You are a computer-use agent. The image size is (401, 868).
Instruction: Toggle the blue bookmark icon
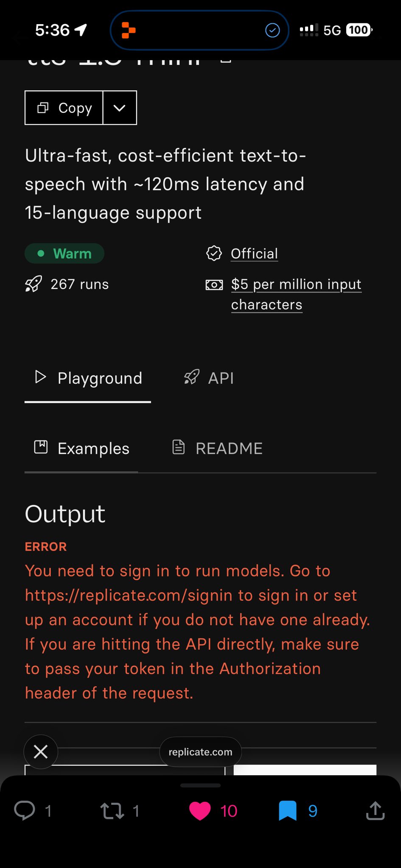(287, 811)
